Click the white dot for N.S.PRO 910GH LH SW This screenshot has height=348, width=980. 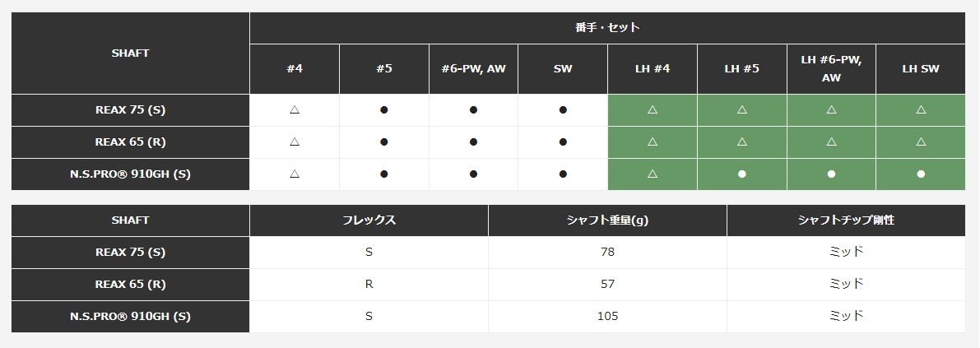point(921,174)
